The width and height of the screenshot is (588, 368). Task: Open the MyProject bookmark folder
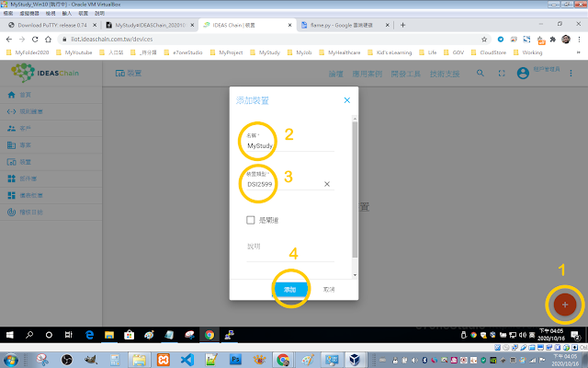click(x=227, y=52)
